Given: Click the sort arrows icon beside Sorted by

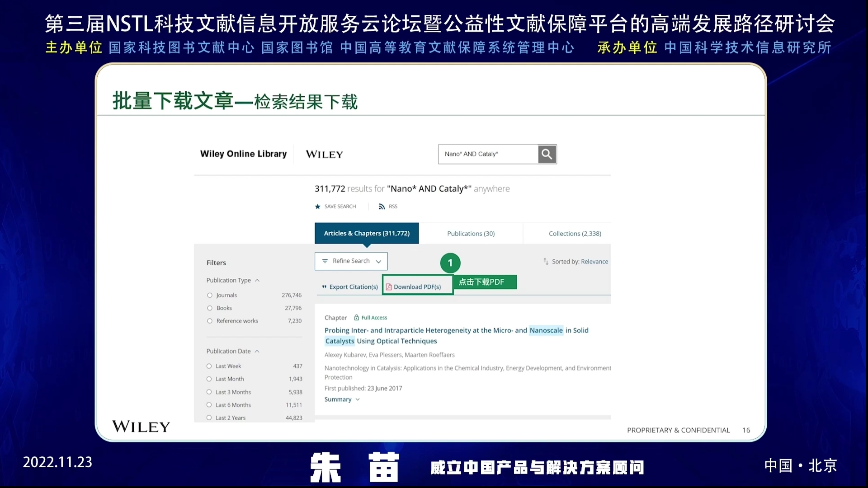Looking at the screenshot, I should pos(546,262).
